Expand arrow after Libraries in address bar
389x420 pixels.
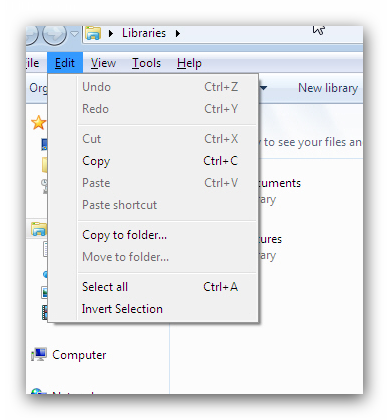click(x=178, y=33)
